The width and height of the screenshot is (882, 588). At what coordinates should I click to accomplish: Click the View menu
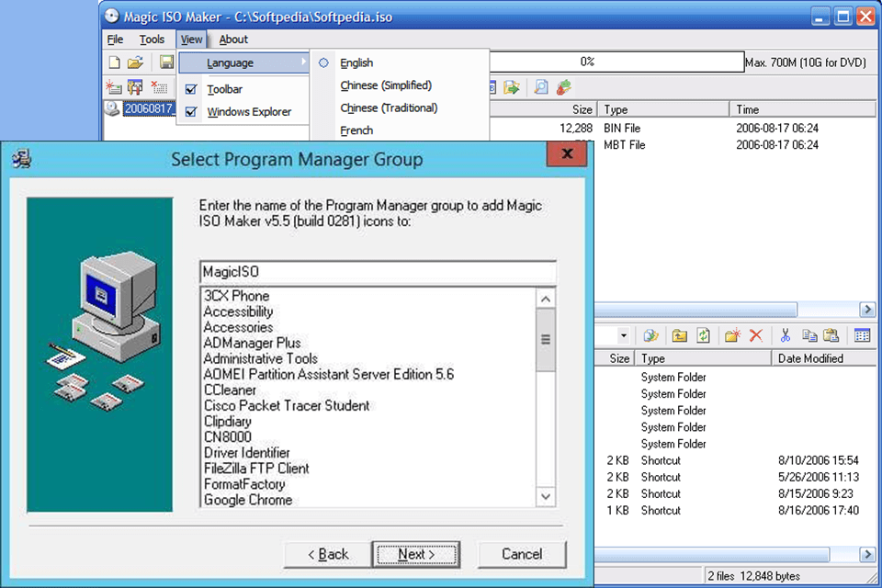coord(191,40)
